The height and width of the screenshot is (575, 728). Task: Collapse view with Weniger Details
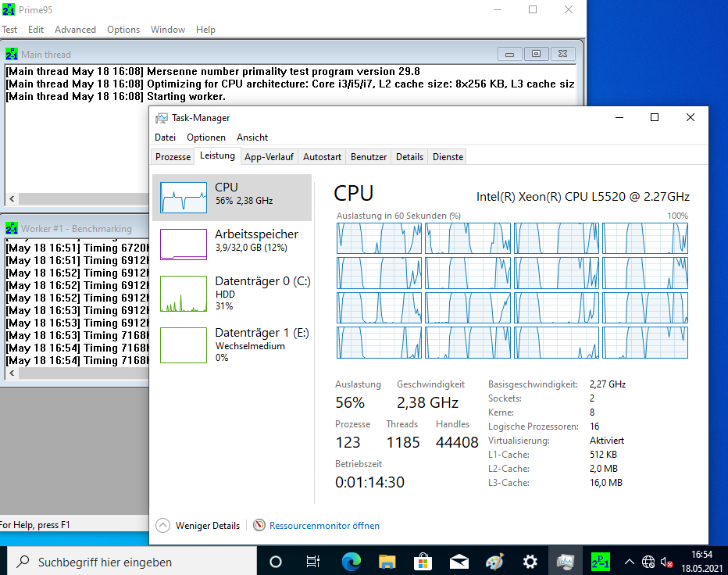pos(198,526)
